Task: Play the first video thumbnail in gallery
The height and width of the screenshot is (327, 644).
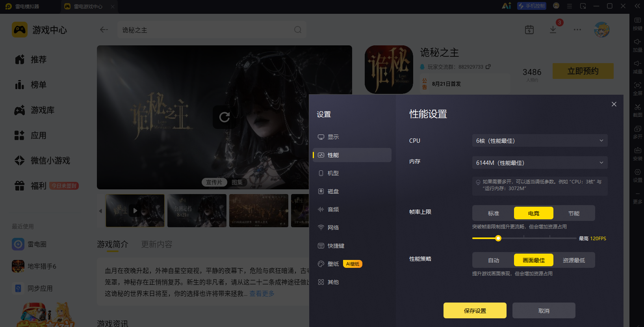Action: click(135, 211)
